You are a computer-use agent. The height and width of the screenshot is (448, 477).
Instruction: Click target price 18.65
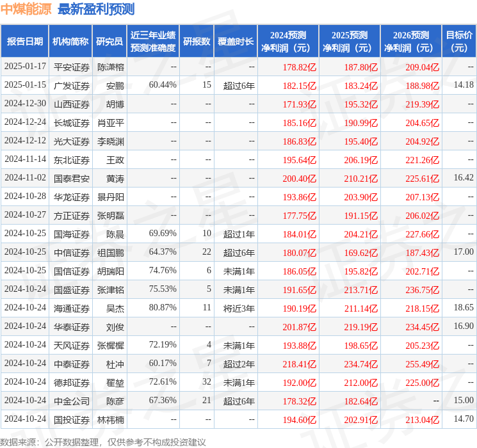[x=464, y=307]
